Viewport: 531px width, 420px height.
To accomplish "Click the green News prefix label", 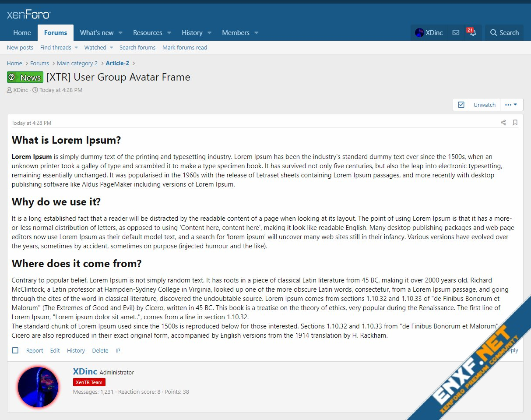I will point(25,78).
